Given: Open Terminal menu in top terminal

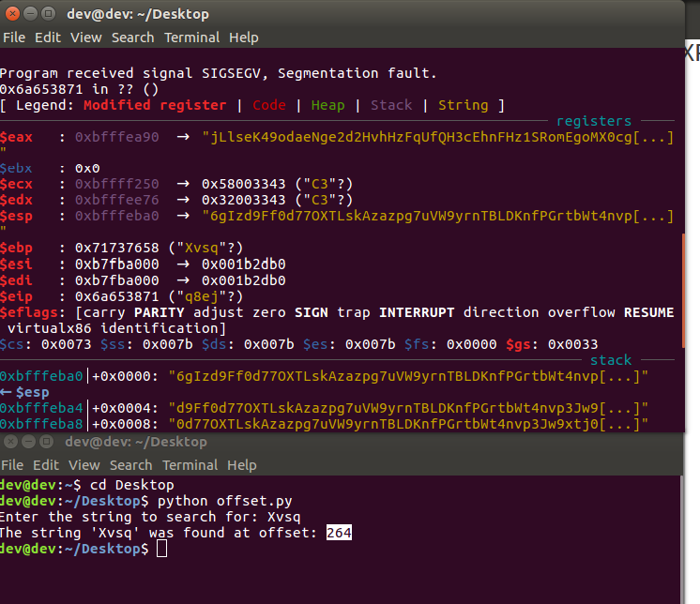Looking at the screenshot, I should (191, 38).
